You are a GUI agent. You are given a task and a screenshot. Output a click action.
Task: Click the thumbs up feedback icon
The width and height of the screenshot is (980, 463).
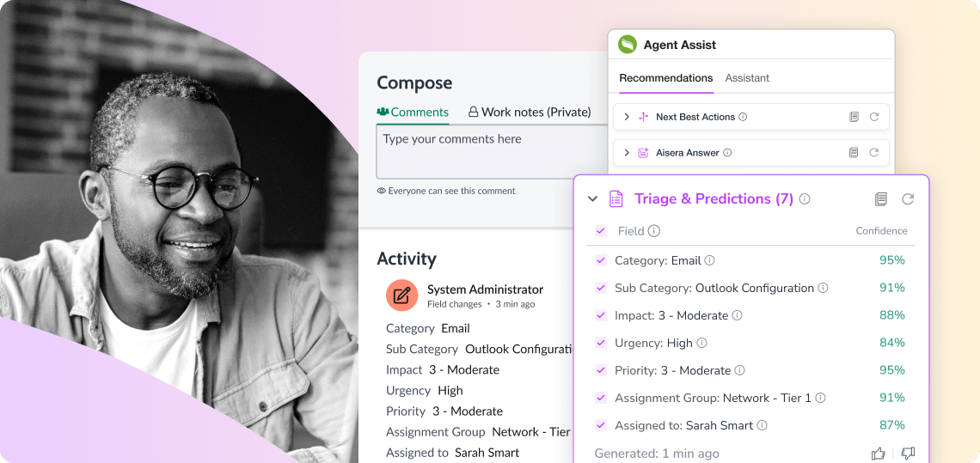click(x=878, y=453)
